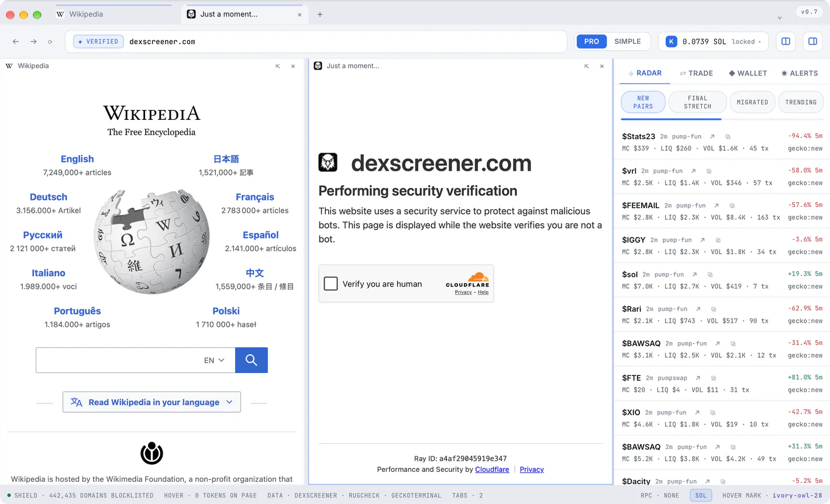Click DEXSCREENER in the status bar

point(316,495)
